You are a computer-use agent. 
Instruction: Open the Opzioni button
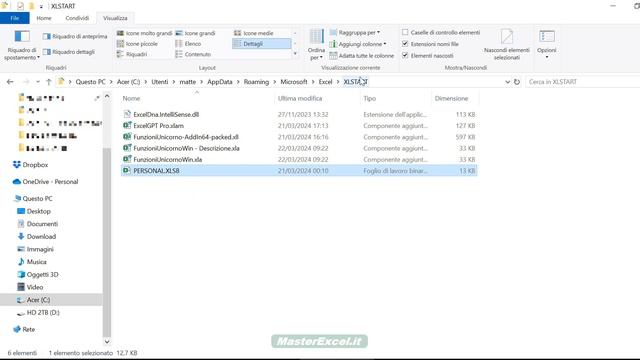click(547, 44)
